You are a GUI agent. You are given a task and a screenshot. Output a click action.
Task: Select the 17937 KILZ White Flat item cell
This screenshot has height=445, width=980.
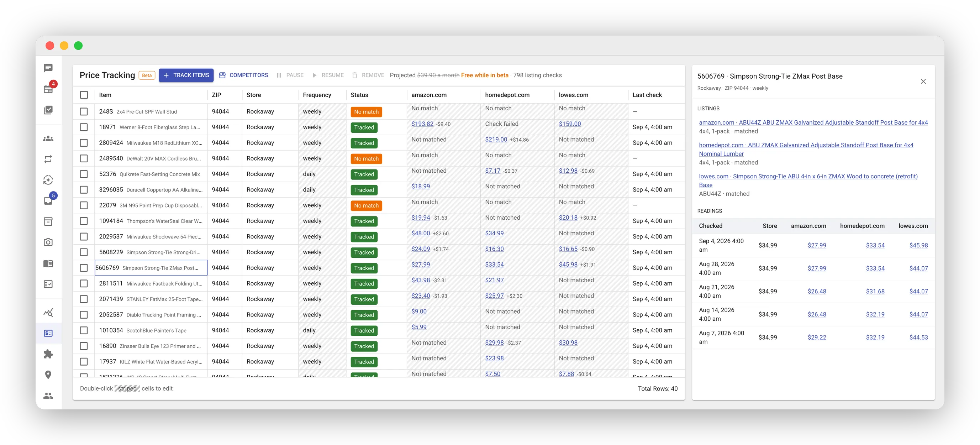click(x=151, y=361)
